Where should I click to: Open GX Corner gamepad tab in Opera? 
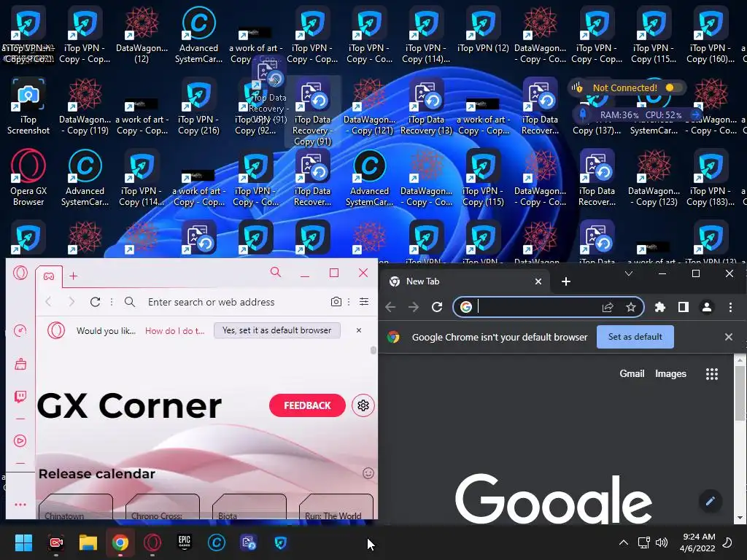click(49, 276)
